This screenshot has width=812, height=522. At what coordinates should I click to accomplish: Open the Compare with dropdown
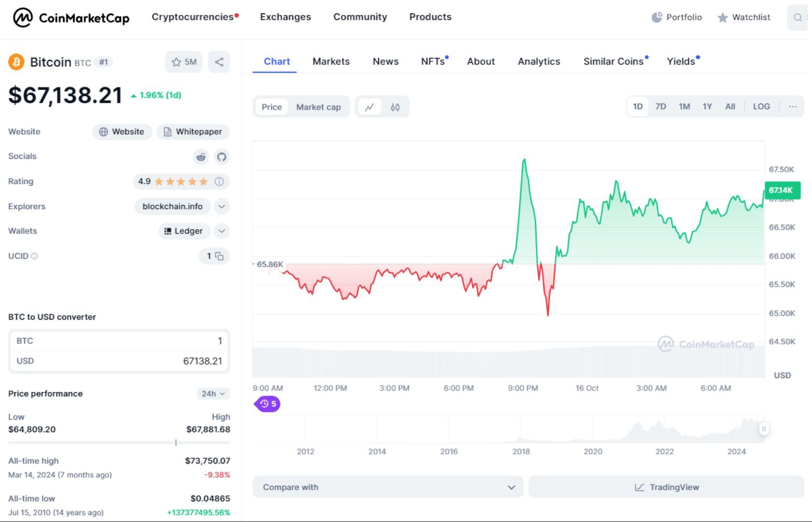(388, 487)
